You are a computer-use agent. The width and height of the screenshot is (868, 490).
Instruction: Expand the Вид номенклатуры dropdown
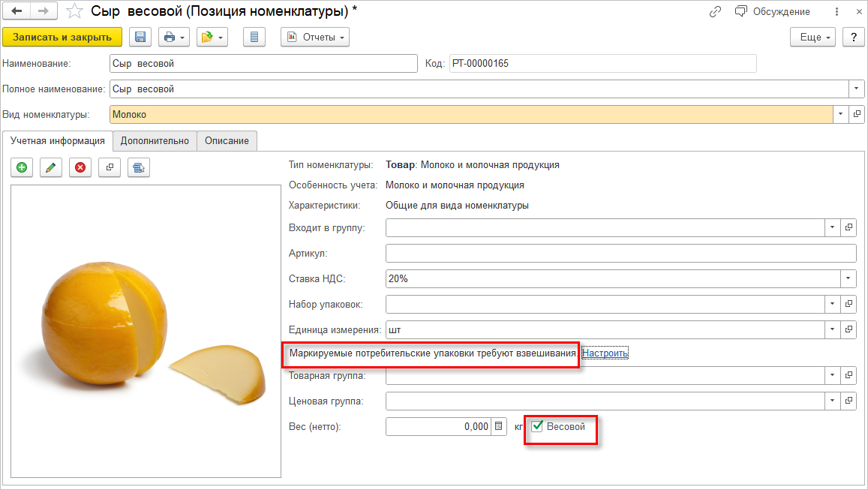pyautogui.click(x=840, y=114)
